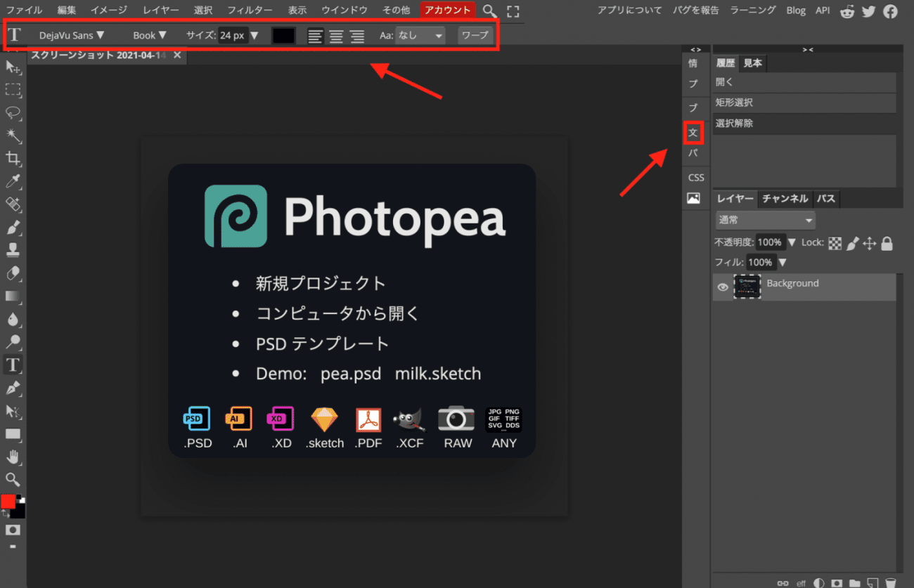
Task: Select the Zoom tool in toolbar
Action: click(13, 480)
